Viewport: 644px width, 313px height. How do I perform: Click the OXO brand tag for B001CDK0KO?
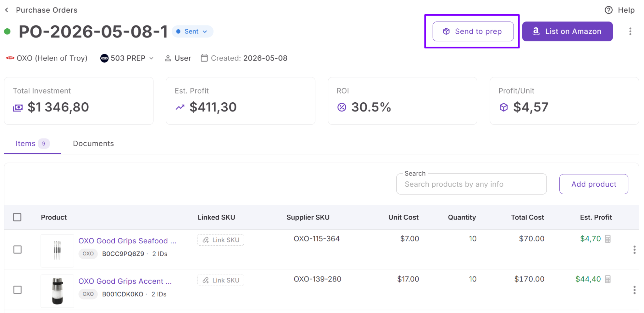[88, 294]
